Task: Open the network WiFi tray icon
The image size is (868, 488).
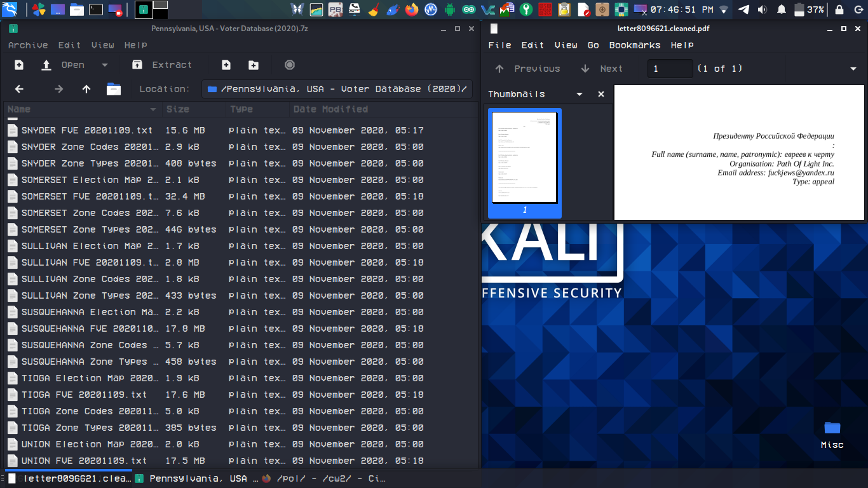Action: coord(724,10)
